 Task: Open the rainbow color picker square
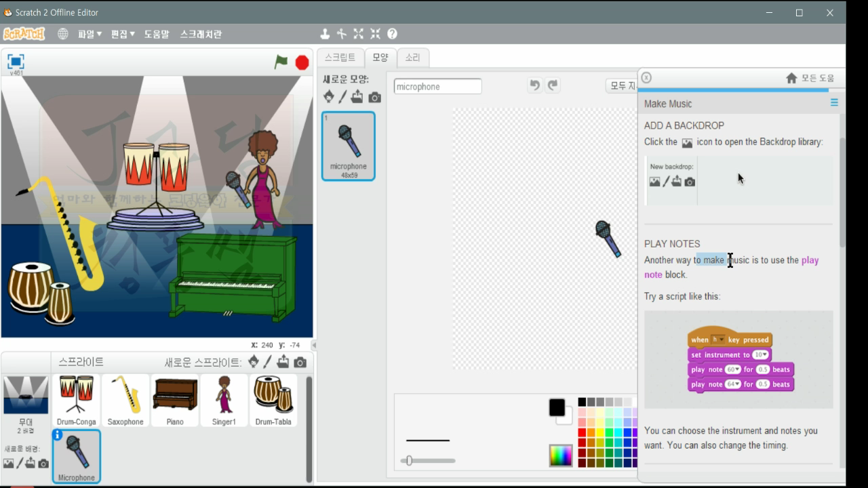(x=561, y=455)
